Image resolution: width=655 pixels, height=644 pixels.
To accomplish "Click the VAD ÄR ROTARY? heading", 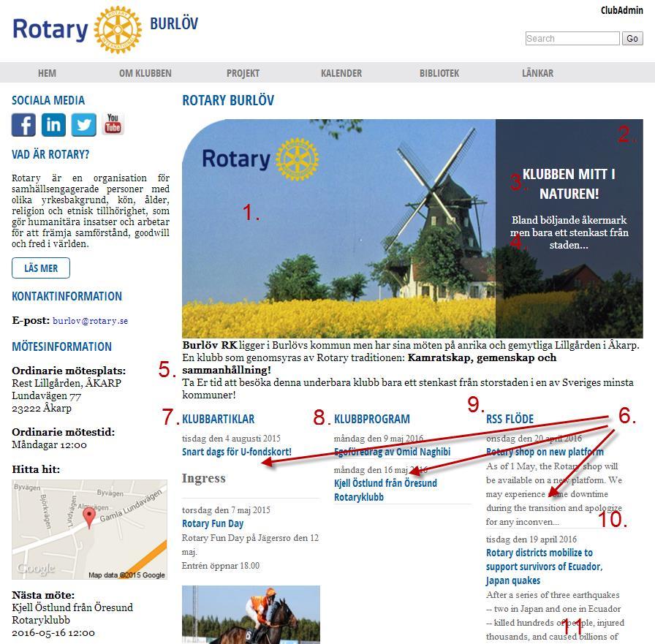I will pyautogui.click(x=50, y=154).
